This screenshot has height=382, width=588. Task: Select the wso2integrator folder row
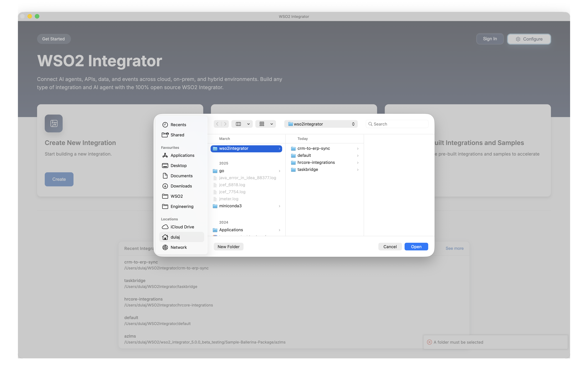coord(246,148)
